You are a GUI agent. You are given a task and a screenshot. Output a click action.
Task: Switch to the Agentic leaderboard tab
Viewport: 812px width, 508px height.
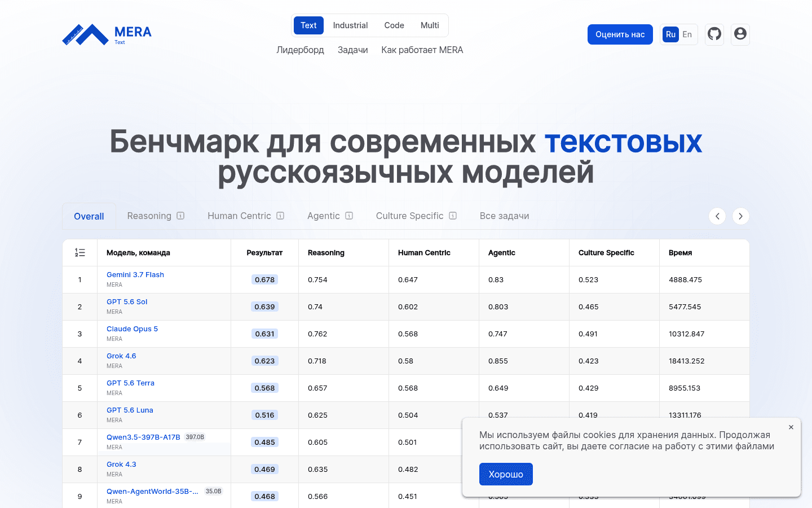324,216
